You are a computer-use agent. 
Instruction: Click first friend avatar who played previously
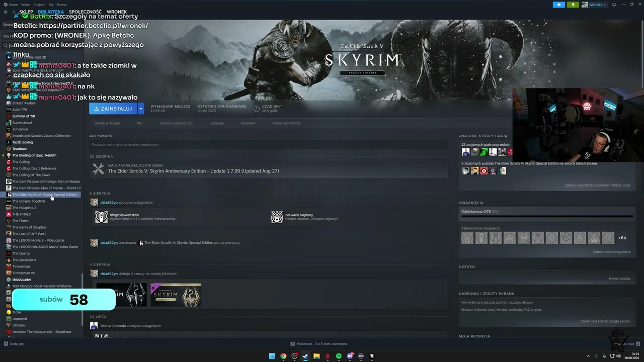point(466,152)
